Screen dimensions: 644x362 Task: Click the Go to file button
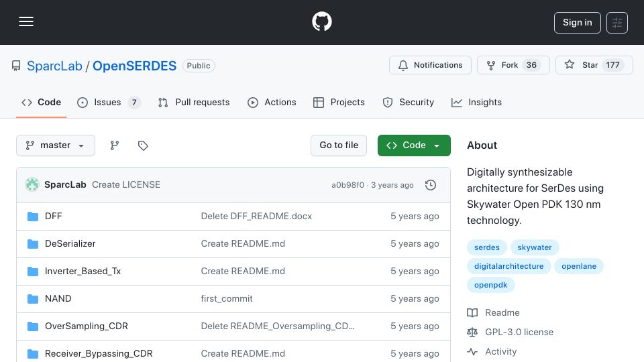[x=339, y=145]
